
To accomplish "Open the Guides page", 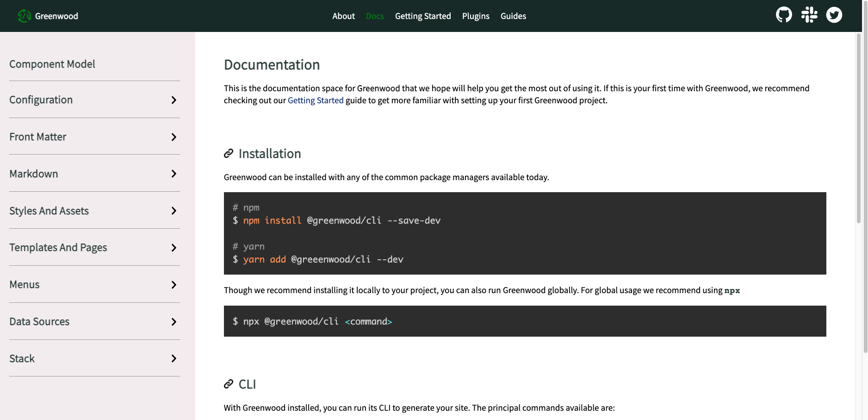I will point(513,16).
